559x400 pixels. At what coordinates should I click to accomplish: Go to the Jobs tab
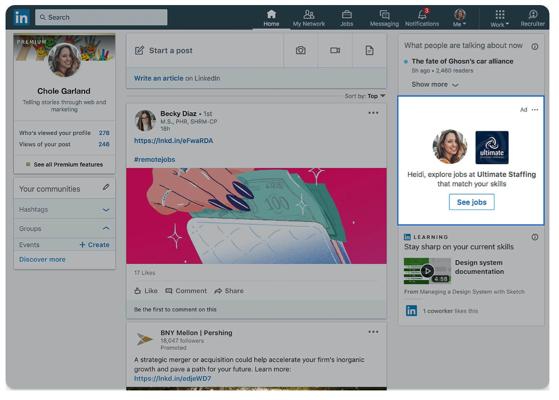(x=347, y=18)
